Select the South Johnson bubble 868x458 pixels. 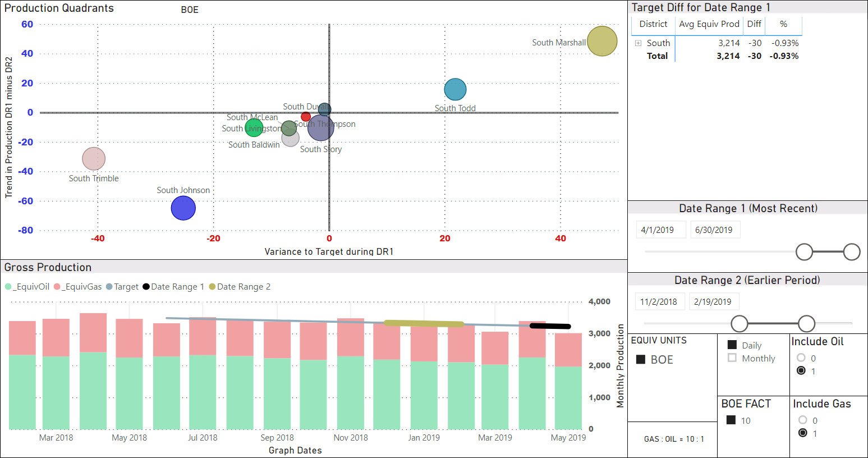click(x=183, y=208)
